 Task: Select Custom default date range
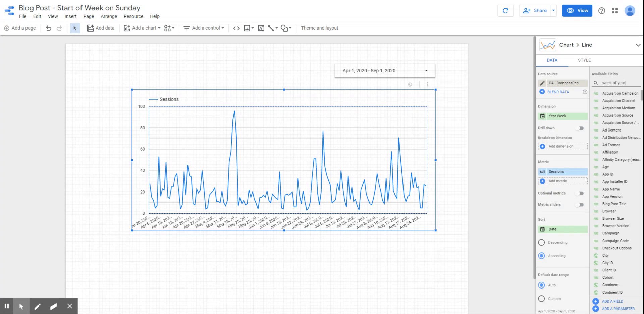(x=541, y=299)
